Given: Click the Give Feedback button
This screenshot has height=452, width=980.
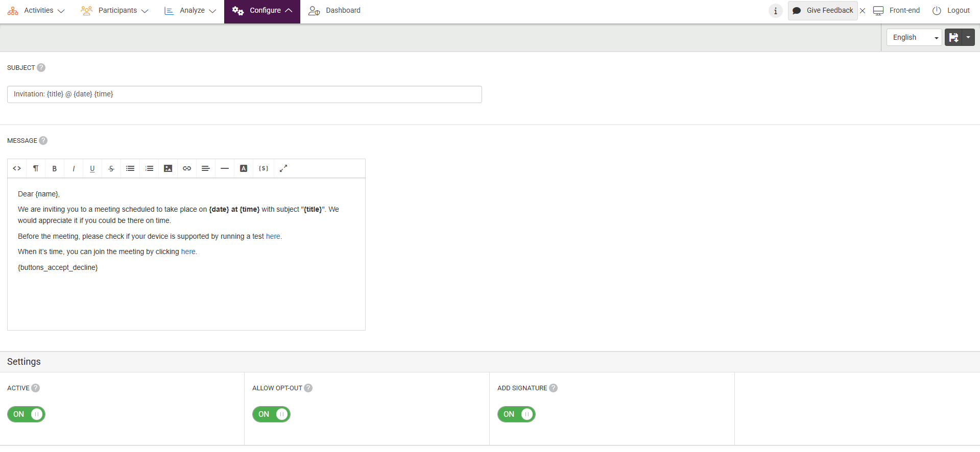Looking at the screenshot, I should pos(823,11).
